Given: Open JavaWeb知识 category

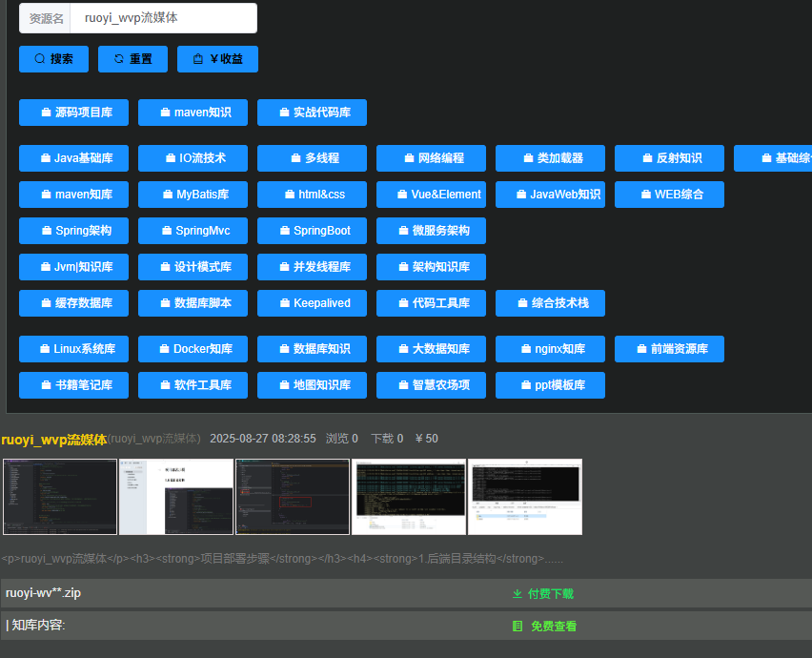Looking at the screenshot, I should [550, 195].
